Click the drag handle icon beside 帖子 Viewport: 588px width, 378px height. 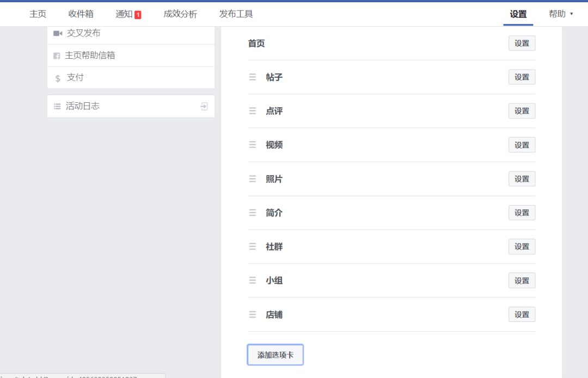coord(253,77)
